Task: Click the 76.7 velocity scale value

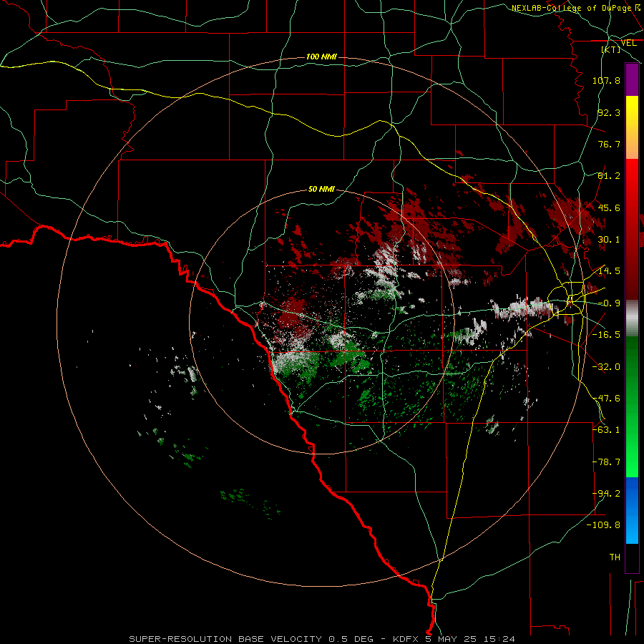Action: (609, 144)
